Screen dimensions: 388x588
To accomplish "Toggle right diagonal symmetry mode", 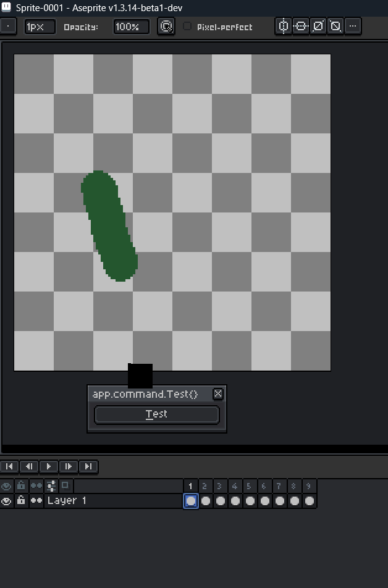I will point(318,26).
